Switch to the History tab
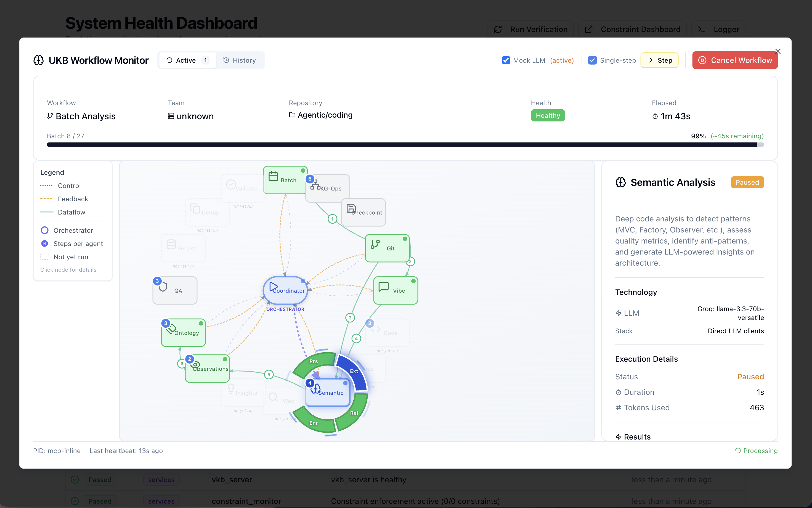 click(240, 60)
